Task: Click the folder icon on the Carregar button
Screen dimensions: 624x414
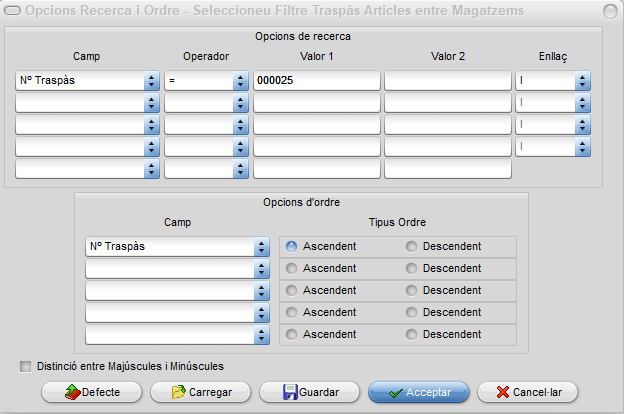Action: pyautogui.click(x=178, y=392)
